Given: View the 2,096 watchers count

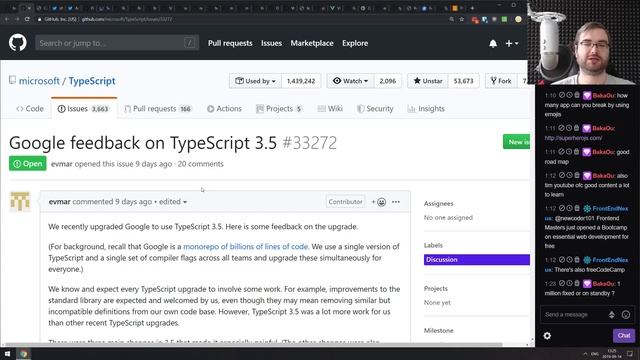Looking at the screenshot, I should 387,81.
